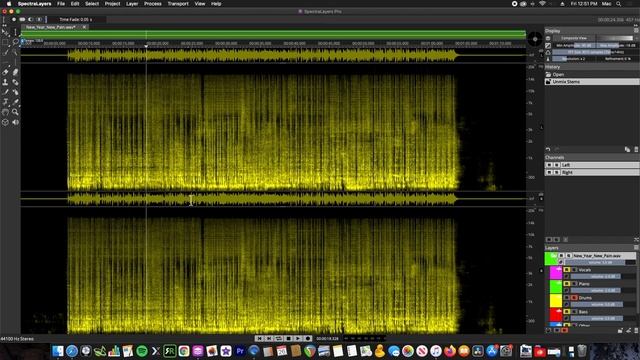Click the history snapshot copy icon

tap(627, 149)
